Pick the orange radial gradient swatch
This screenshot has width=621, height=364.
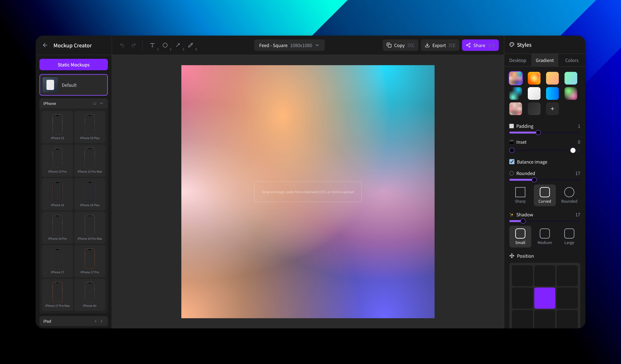pyautogui.click(x=534, y=78)
